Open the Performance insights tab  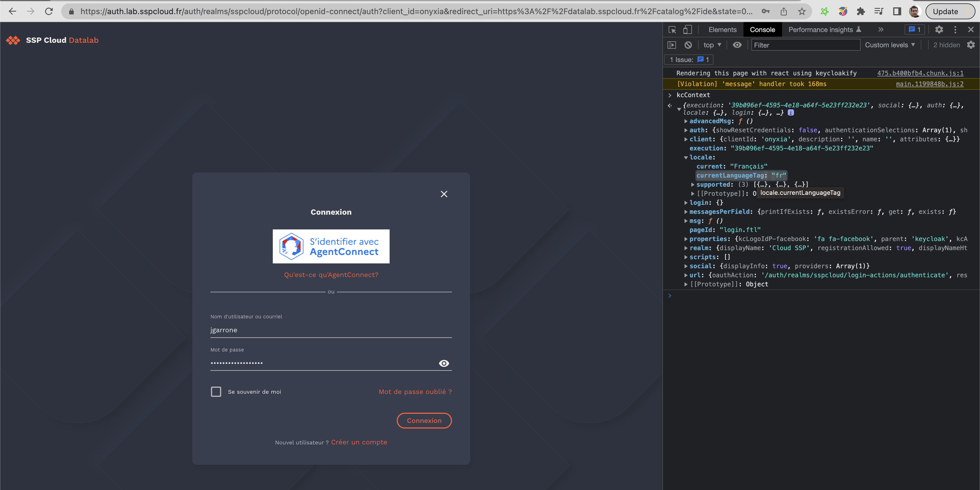click(x=821, y=30)
